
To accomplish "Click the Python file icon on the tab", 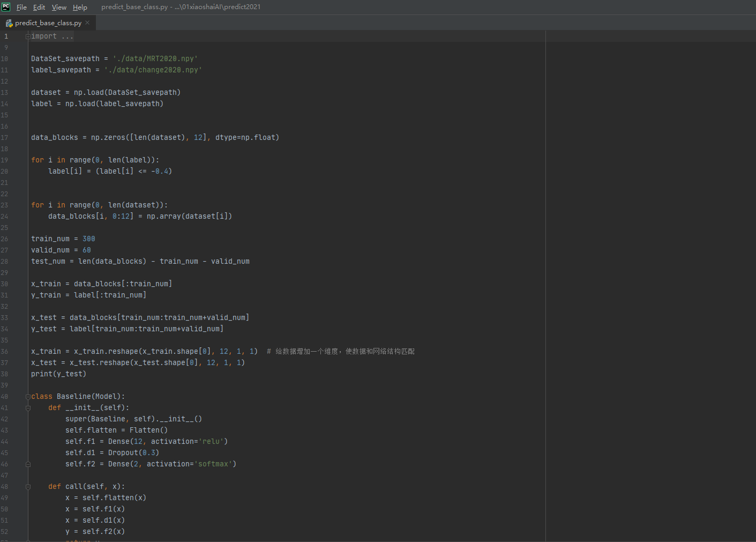I will 9,23.
